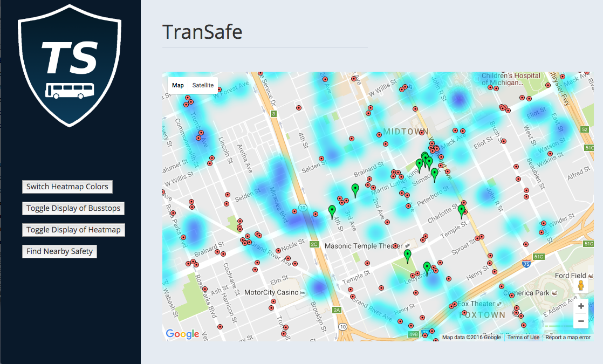The image size is (603, 364).
Task: Select green marker near 4th St
Action: [x=332, y=212]
